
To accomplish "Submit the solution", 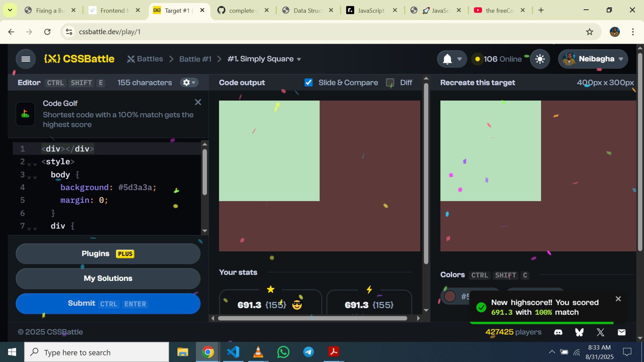I will [x=108, y=303].
